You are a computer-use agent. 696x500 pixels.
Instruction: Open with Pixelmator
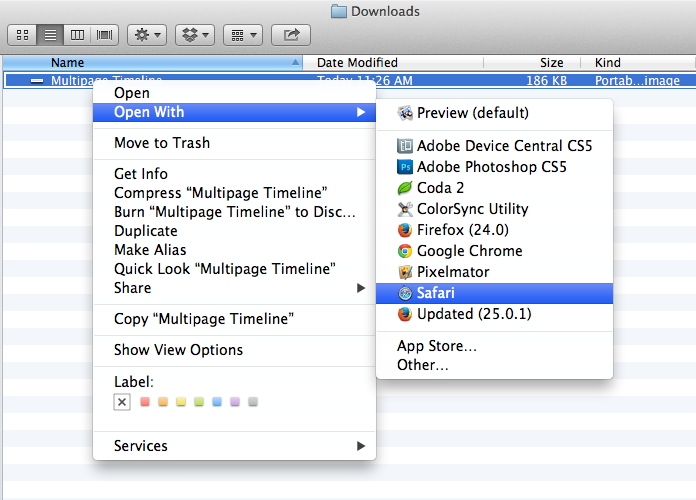[x=494, y=272]
